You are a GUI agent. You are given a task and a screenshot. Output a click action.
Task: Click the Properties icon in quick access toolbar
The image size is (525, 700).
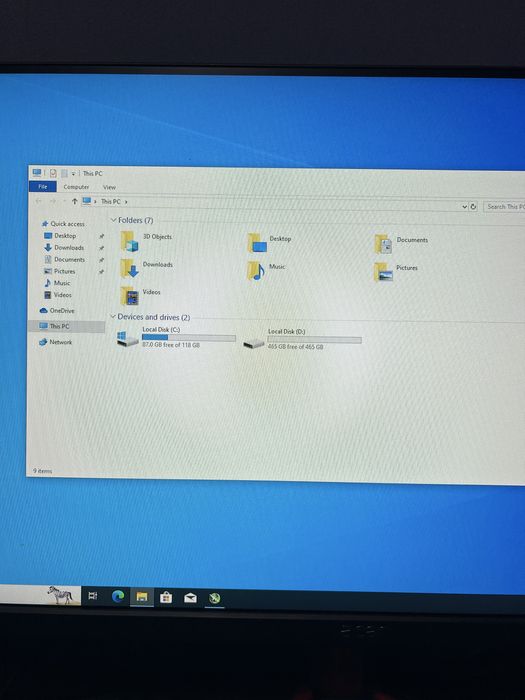53,173
